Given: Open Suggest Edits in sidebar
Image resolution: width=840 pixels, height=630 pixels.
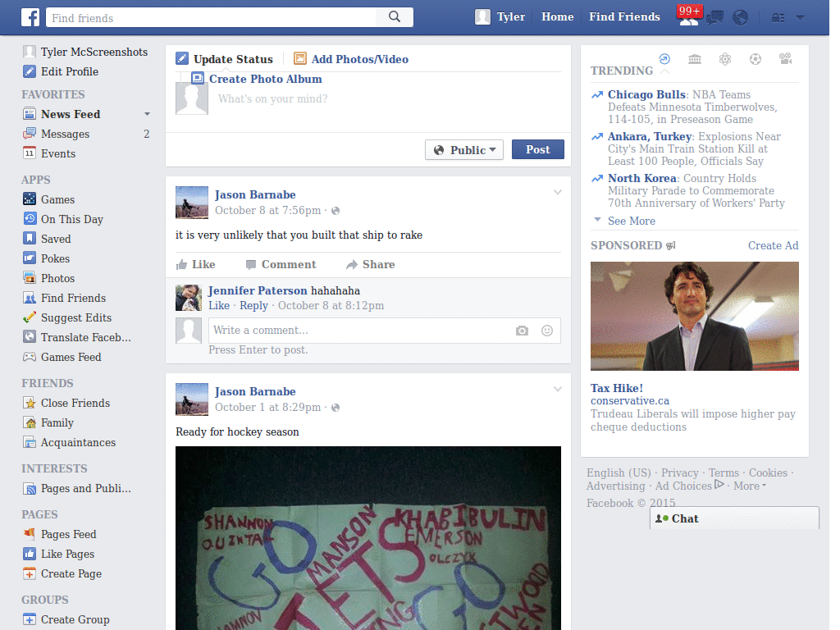Looking at the screenshot, I should [x=67, y=317].
